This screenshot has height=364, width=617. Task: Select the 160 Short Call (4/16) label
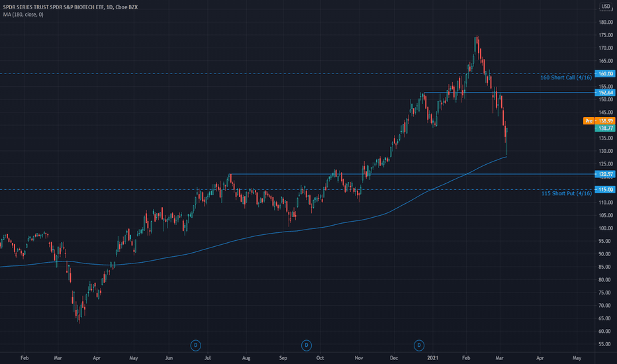click(566, 77)
